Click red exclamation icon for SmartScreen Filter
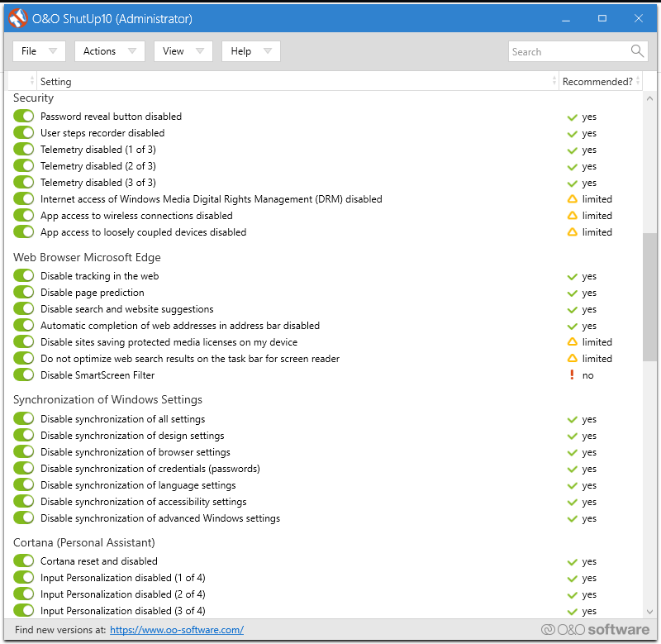Image resolution: width=661 pixels, height=644 pixels. (572, 374)
